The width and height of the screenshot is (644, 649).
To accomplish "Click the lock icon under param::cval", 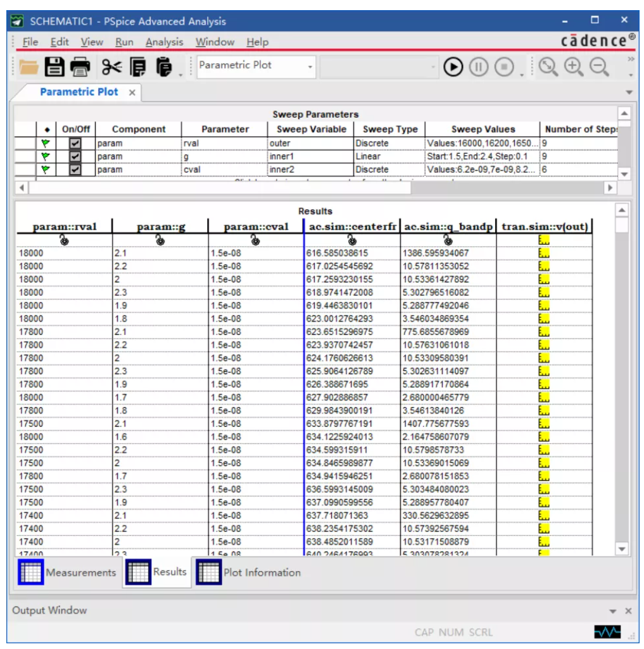I will click(x=255, y=240).
